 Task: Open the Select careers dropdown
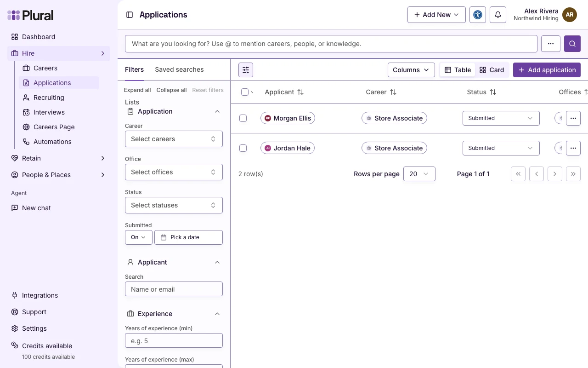pyautogui.click(x=174, y=139)
